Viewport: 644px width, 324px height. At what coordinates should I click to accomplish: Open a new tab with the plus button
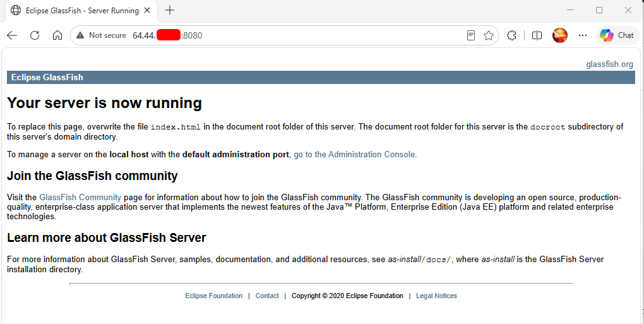click(170, 11)
